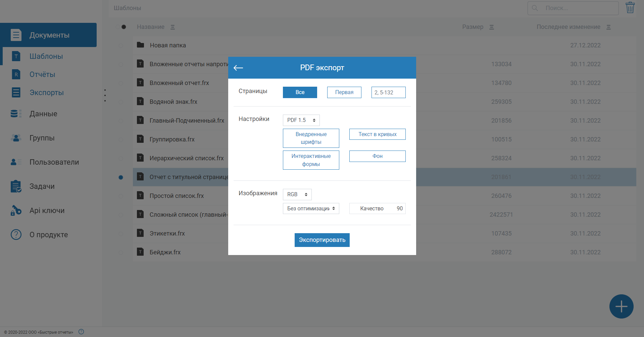Image resolution: width=644 pixels, height=337 pixels.
Task: Click the Новая папка folder icon
Action: 141,45
